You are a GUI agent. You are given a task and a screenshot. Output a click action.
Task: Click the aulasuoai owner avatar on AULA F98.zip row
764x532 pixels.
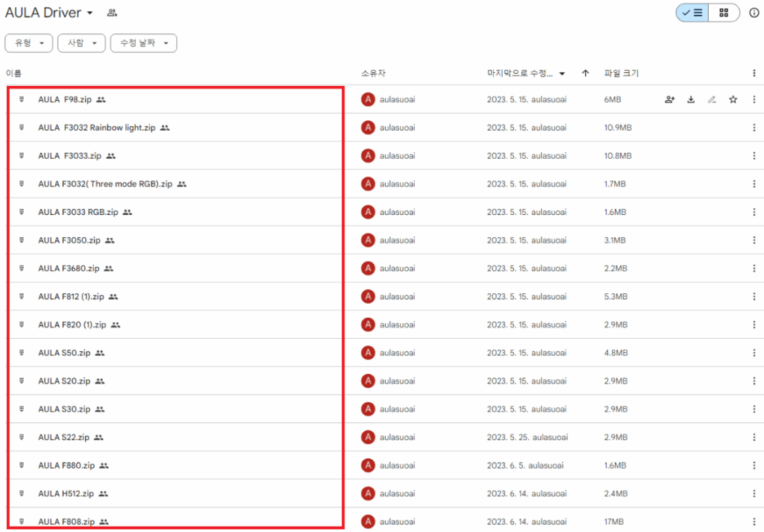click(x=368, y=99)
